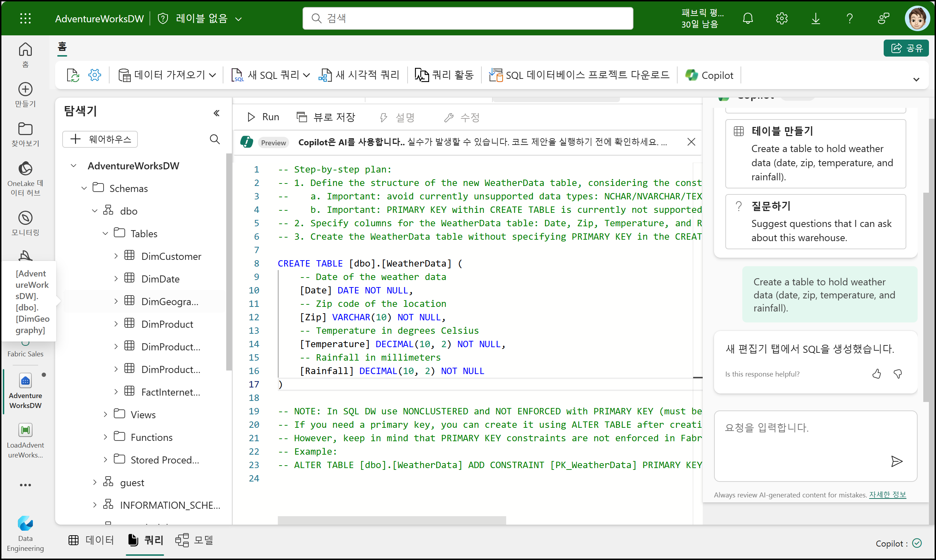Expand Stored Procedures folder
936x560 pixels.
[x=105, y=460]
